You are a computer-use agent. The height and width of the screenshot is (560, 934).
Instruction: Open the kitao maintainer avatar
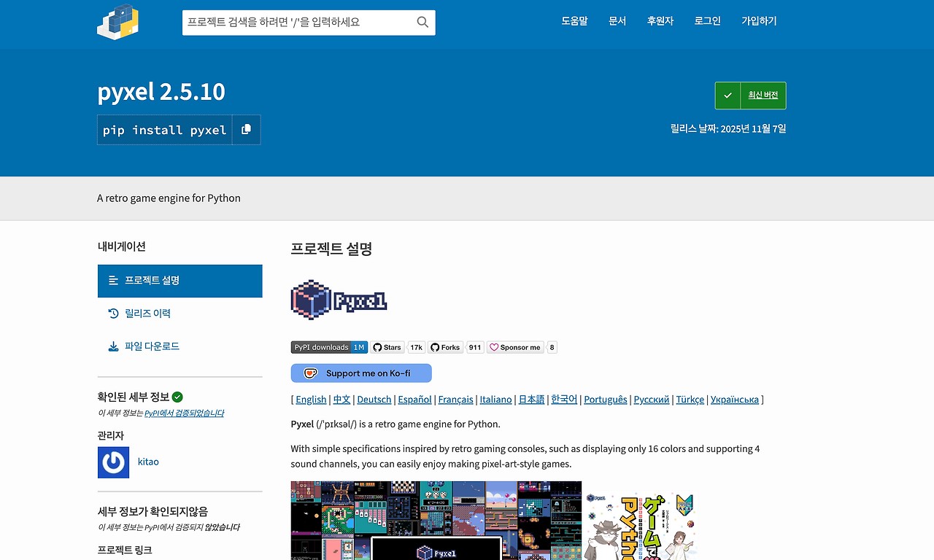(113, 462)
